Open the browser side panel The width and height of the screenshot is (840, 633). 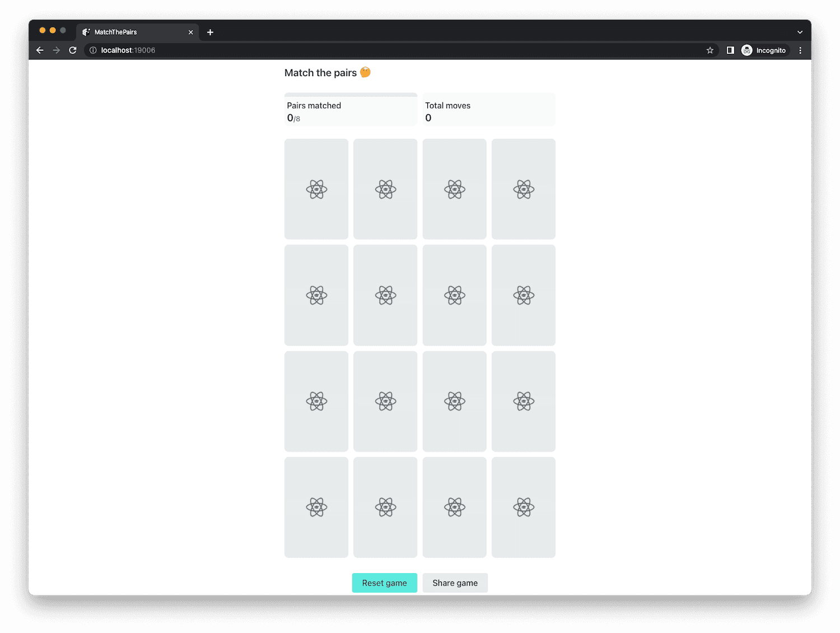[x=730, y=50]
